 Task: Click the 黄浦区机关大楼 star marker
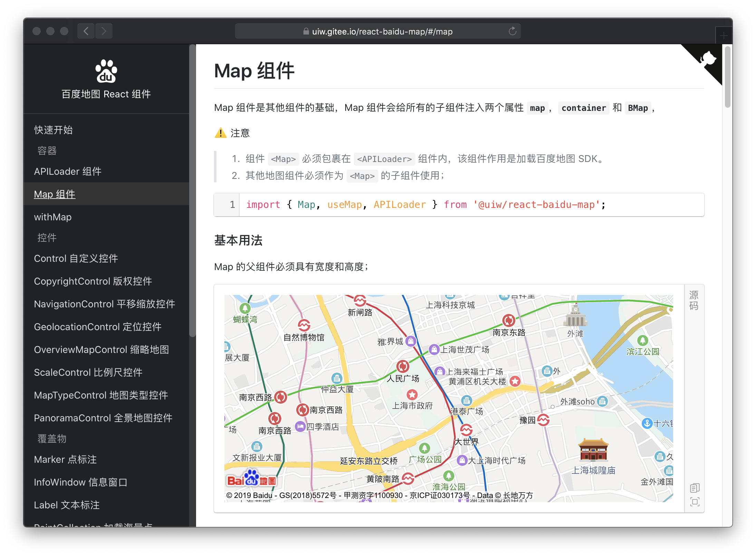click(515, 381)
